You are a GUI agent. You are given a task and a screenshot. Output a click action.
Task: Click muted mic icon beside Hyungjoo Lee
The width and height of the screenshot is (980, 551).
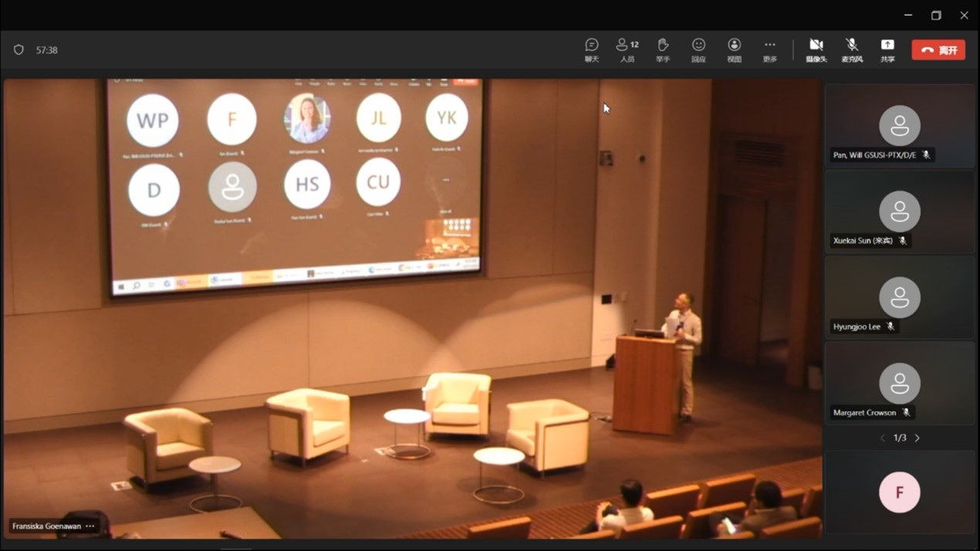click(890, 326)
